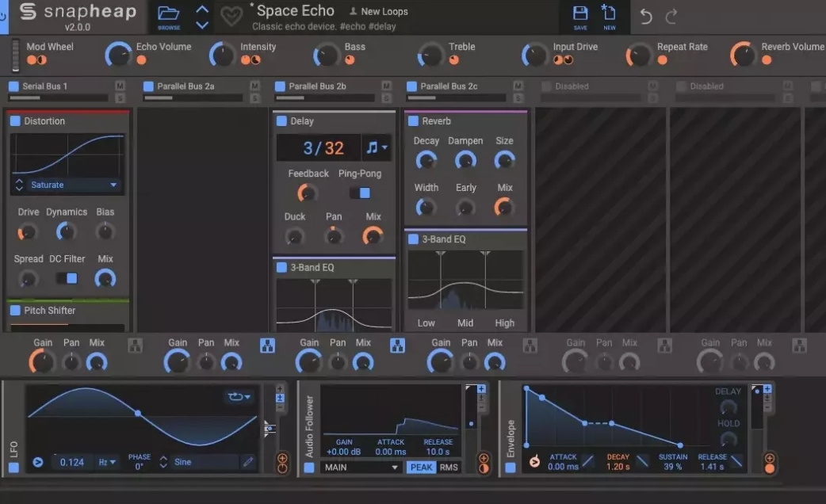The width and height of the screenshot is (826, 504).
Task: Click the Envelope attack curve shape icon
Action: pos(588,462)
